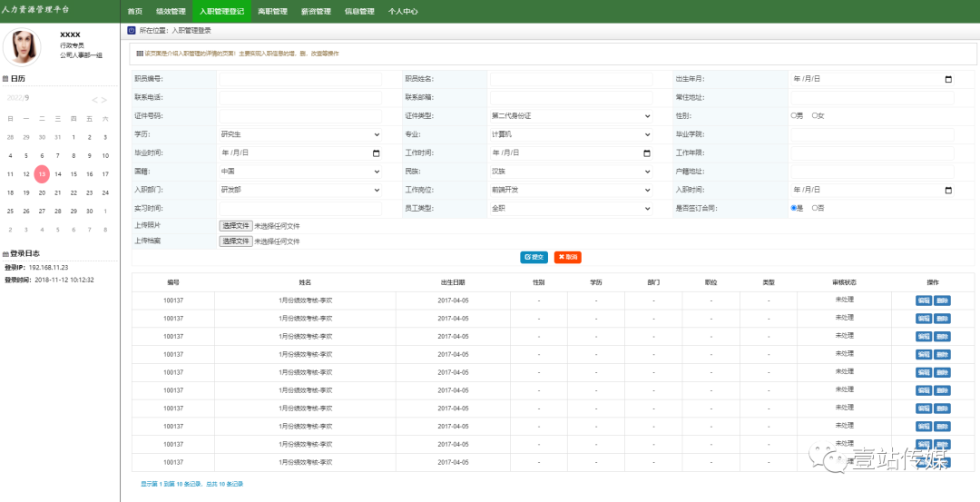Expand the 学历 dropdown showing 研究生
The width and height of the screenshot is (980, 502).
(299, 134)
